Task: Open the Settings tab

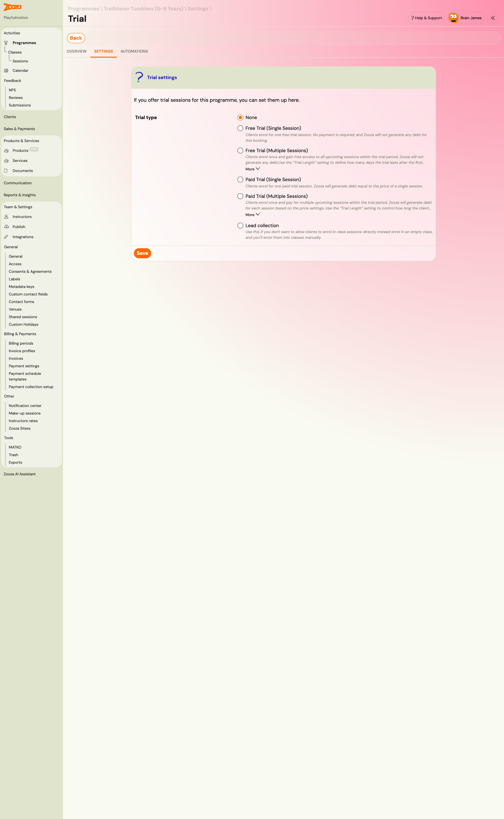Action: (x=103, y=51)
